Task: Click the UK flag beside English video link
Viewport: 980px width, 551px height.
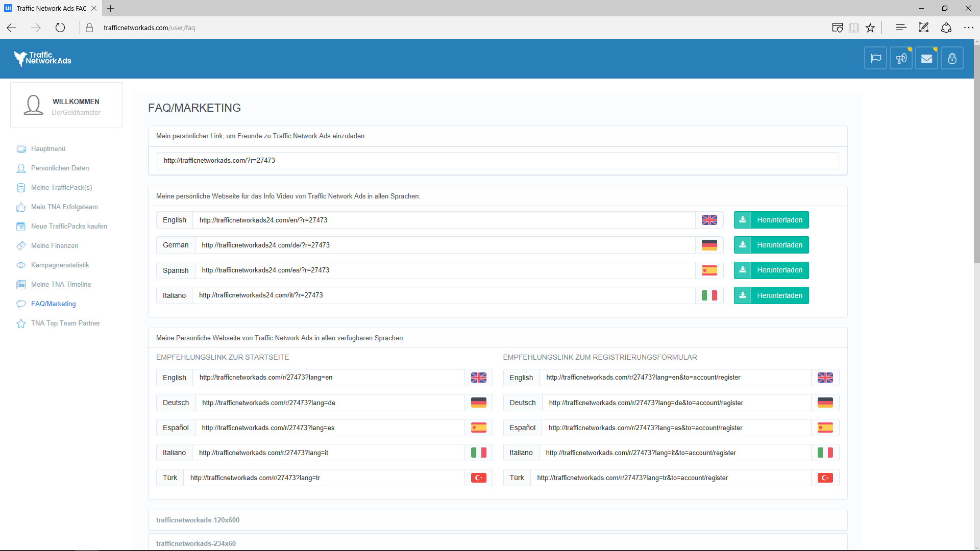Action: 709,220
